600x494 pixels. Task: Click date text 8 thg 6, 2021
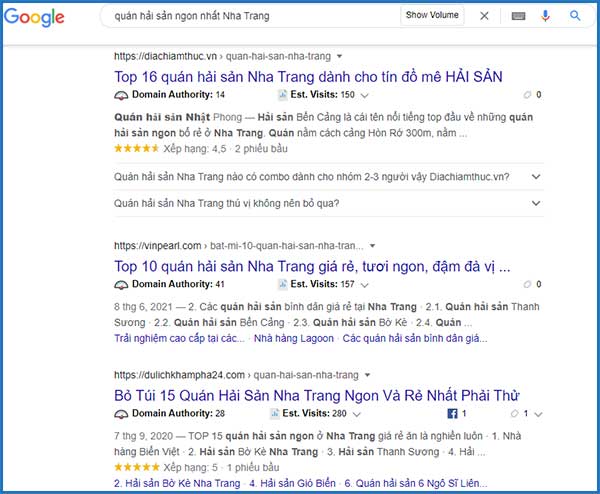[x=143, y=307]
